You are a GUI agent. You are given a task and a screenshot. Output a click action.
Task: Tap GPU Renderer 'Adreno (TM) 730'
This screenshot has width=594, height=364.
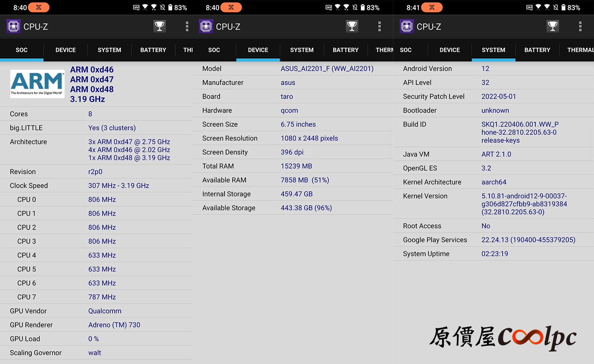114,325
